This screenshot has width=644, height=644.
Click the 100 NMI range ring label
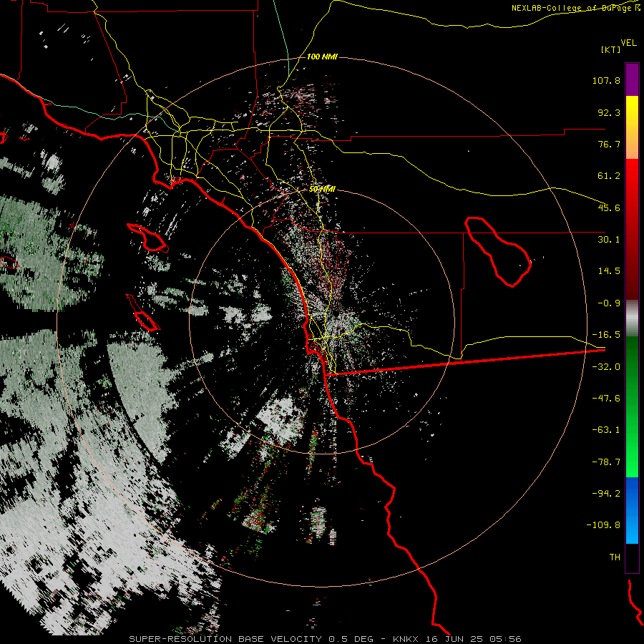(322, 57)
